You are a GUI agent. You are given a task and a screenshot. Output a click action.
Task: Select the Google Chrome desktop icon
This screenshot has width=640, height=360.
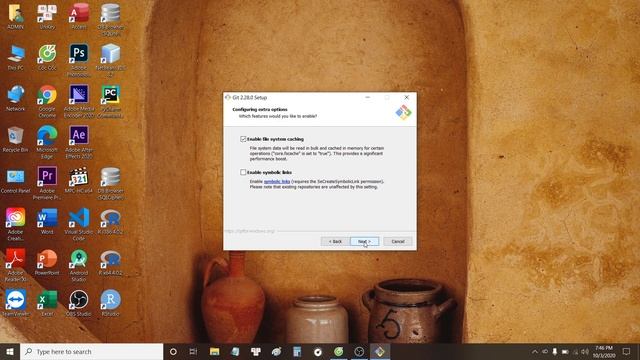coord(47,101)
